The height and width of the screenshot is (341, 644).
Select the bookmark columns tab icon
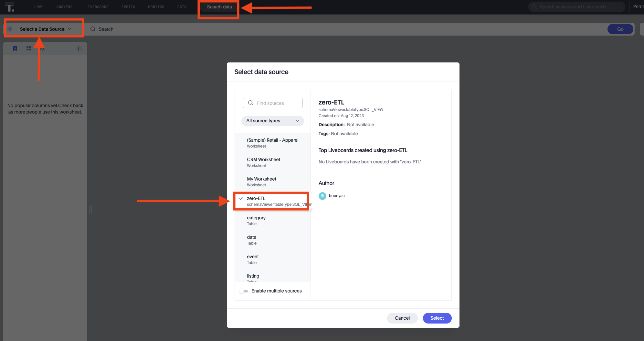[x=15, y=49]
